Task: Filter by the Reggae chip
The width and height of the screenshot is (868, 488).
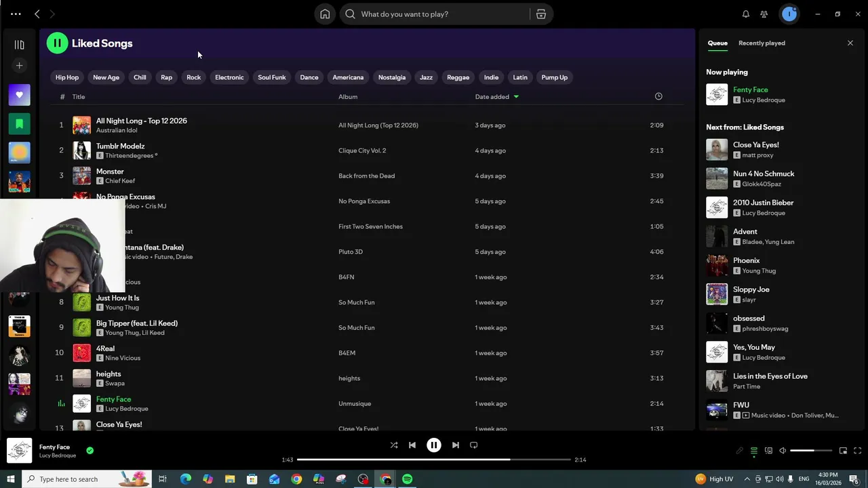Action: [458, 77]
